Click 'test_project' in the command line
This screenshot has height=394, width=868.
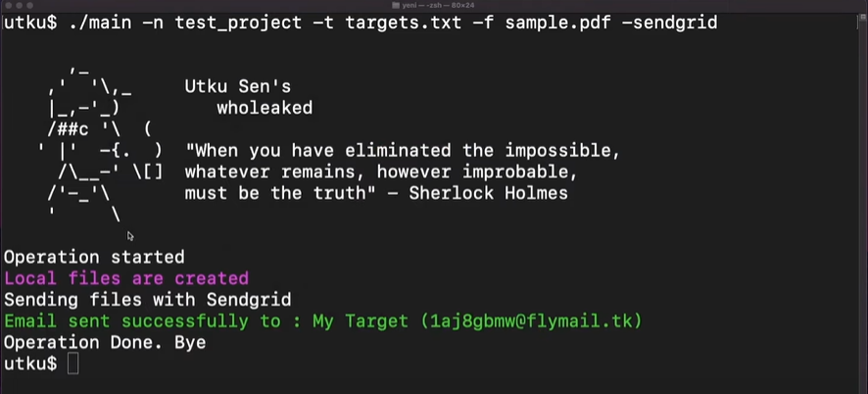pos(238,22)
